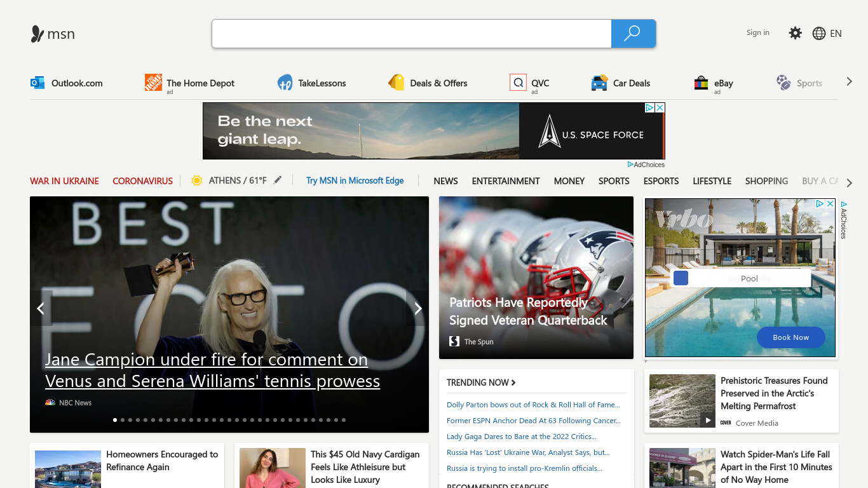Click the first carousel pagination dot

[115, 420]
